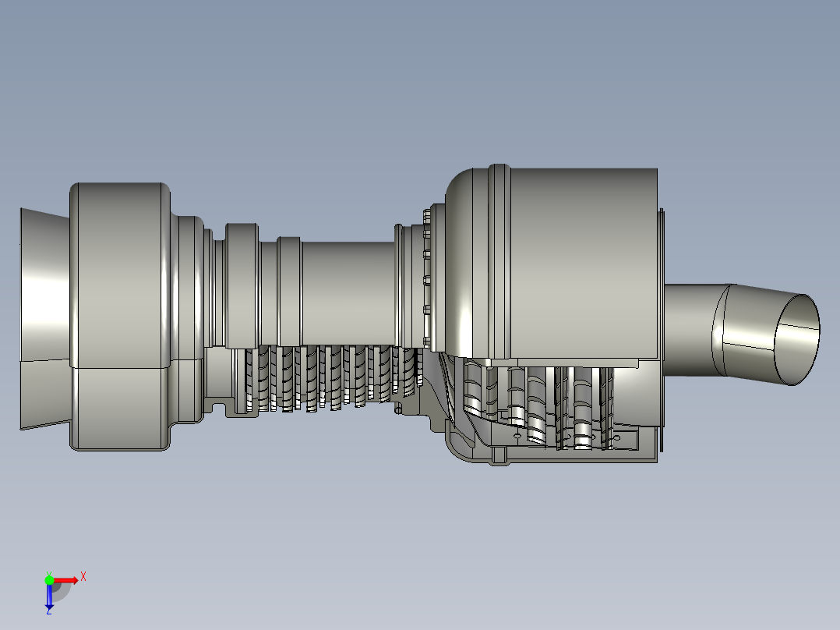Click the red X axis arrow of the triad

(66, 580)
